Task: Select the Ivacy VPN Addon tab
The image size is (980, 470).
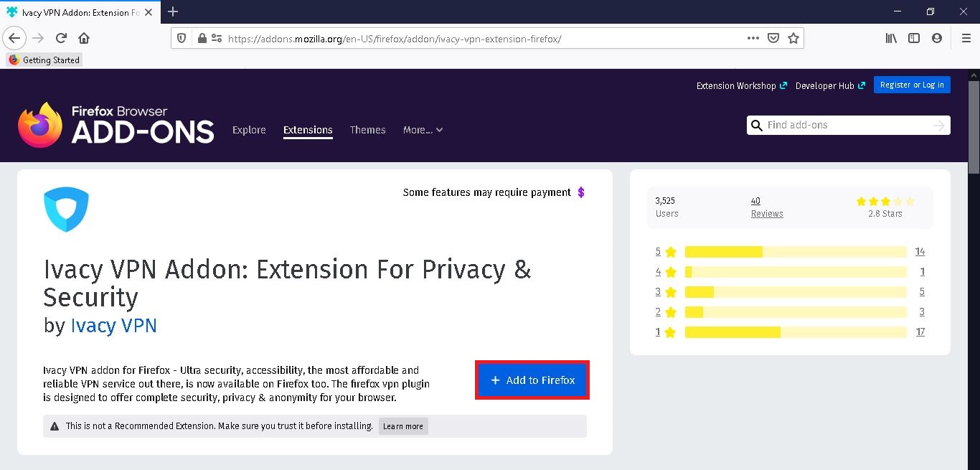Action: 80,12
